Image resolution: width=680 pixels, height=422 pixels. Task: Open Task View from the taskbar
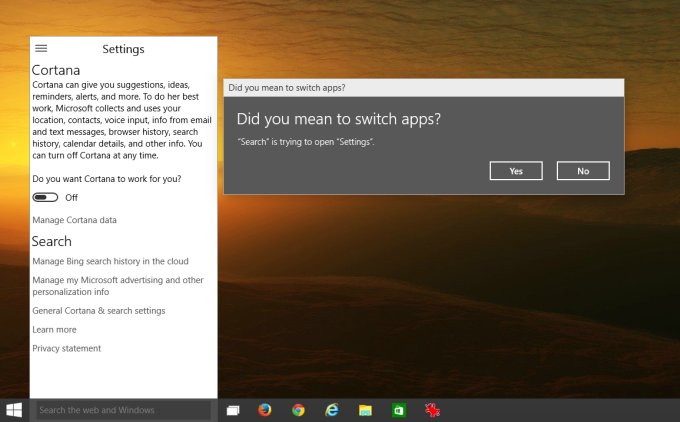(233, 410)
